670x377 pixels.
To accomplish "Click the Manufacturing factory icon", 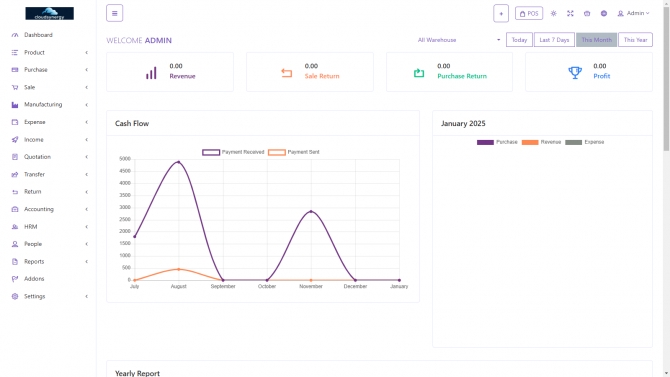I will pos(15,105).
